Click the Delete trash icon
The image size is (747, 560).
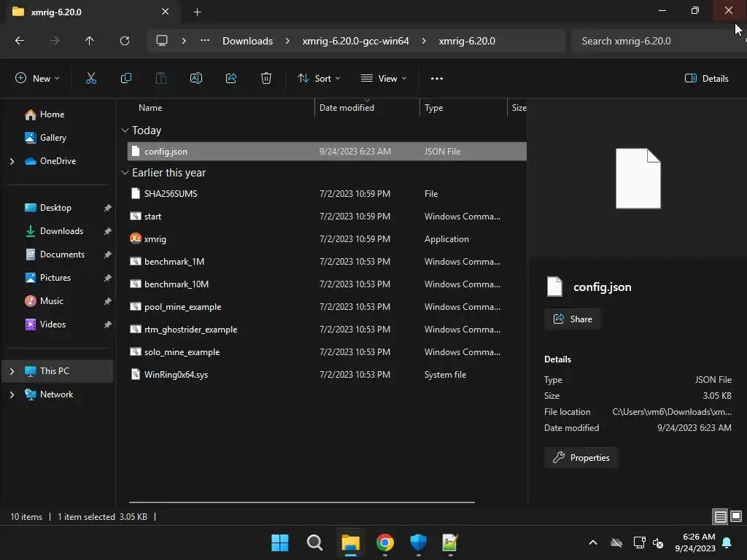point(266,79)
